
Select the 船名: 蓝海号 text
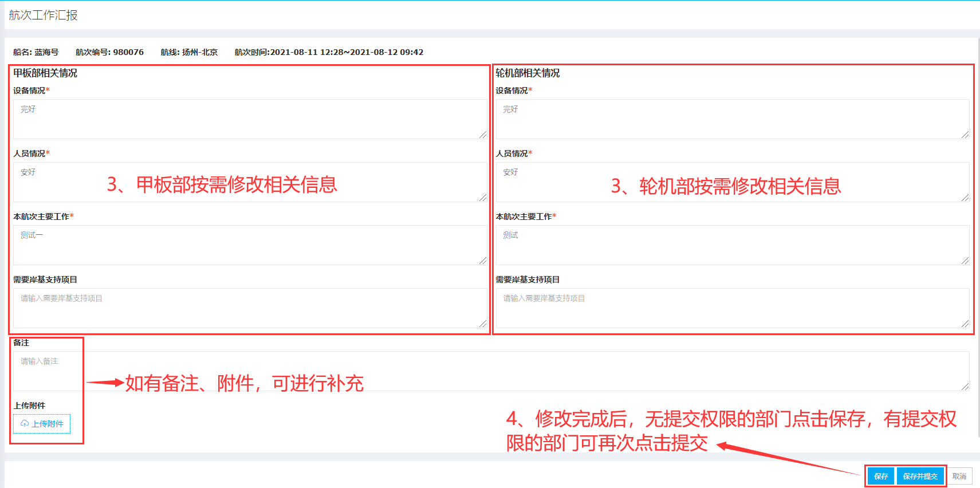(36, 52)
